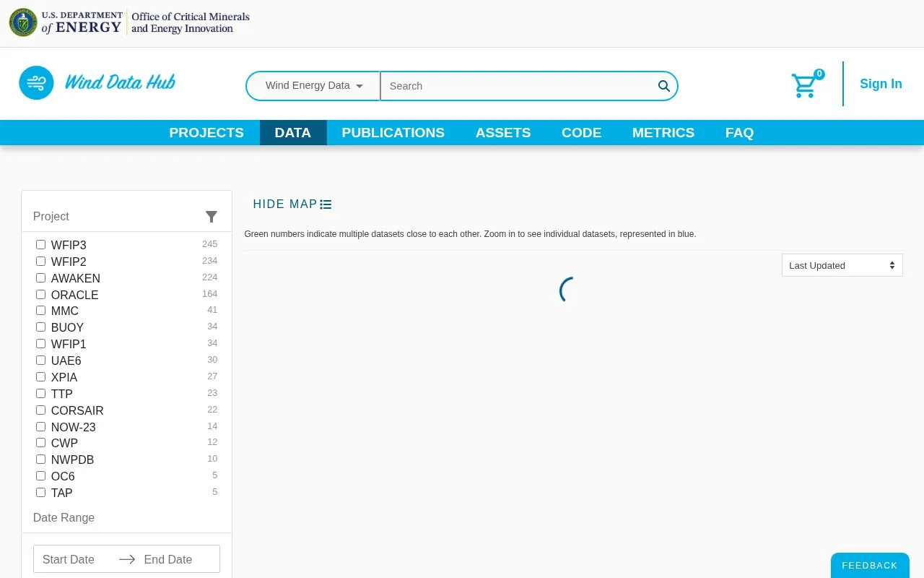Tick the OC6 project checkbox
The width and height of the screenshot is (924, 578).
(40, 476)
